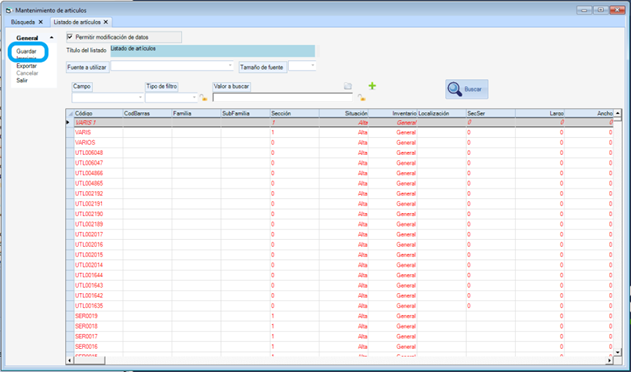Click the Situación column header
631x372 pixels.
(x=344, y=114)
